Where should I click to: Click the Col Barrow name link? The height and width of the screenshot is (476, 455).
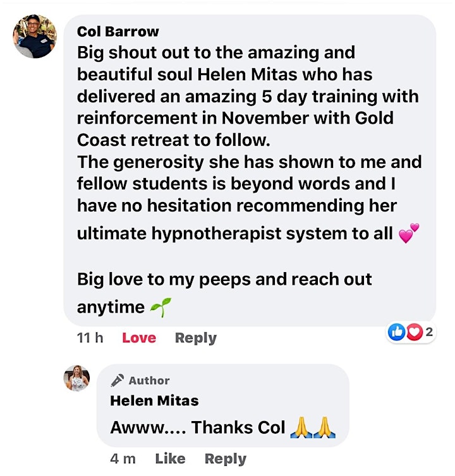(118, 32)
